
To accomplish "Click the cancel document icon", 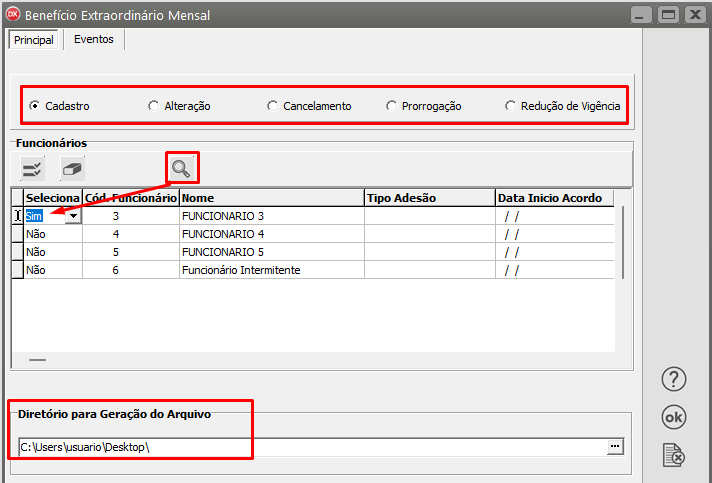I will tap(675, 456).
